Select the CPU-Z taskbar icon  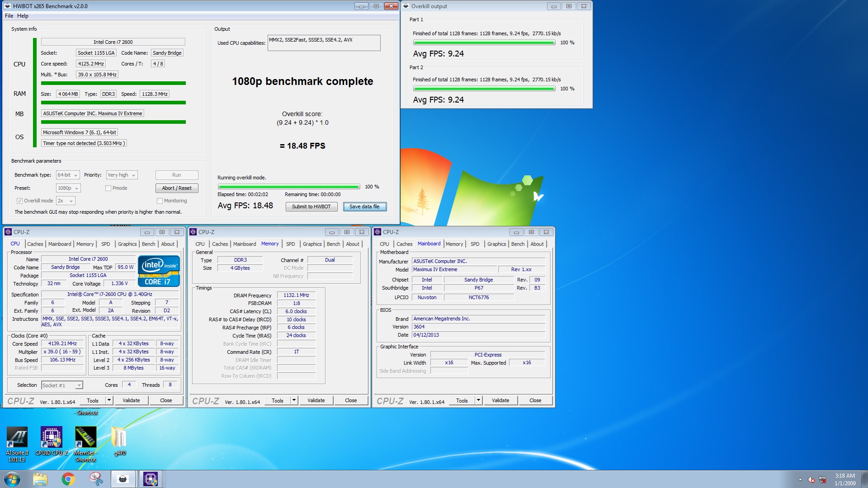tap(150, 479)
